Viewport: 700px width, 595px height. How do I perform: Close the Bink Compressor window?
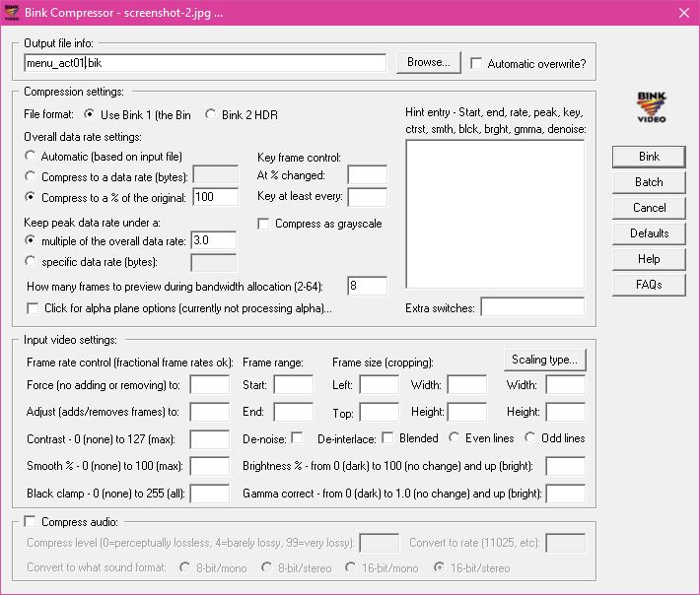pos(684,13)
